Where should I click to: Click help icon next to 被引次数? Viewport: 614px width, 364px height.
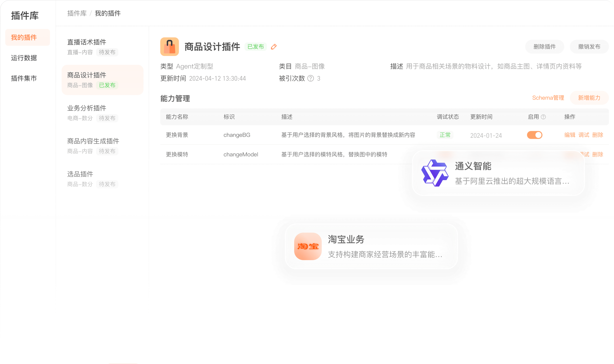310,78
